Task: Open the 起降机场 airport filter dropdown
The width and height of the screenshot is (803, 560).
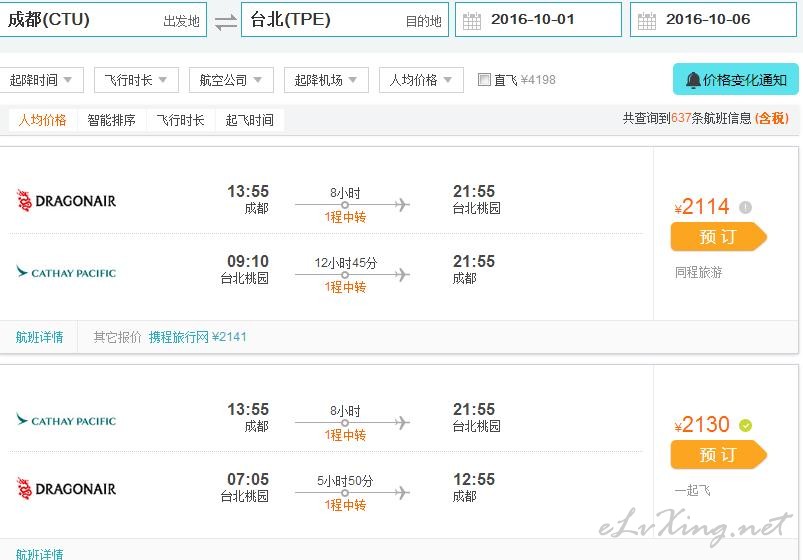Action: pos(326,80)
